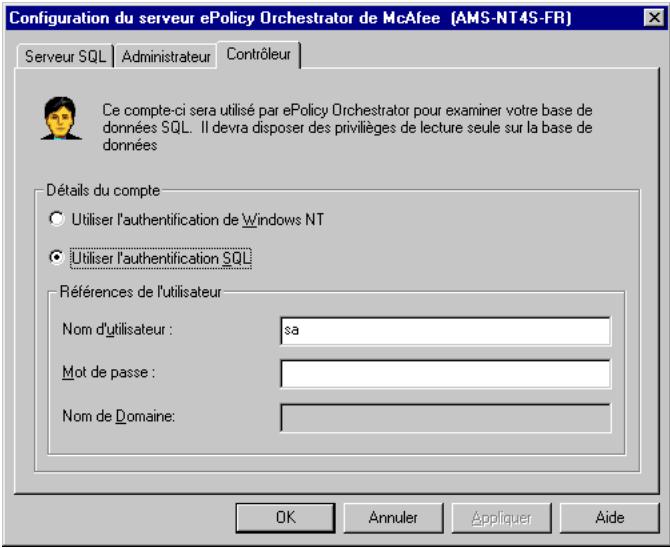Click the 'Mot de passe :' label
The height and width of the screenshot is (548, 670).
pyautogui.click(x=109, y=372)
